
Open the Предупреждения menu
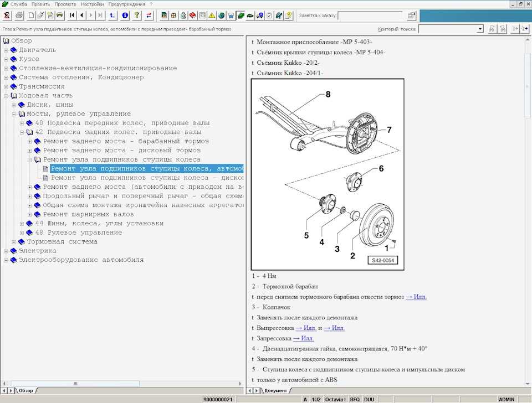pos(126,4)
